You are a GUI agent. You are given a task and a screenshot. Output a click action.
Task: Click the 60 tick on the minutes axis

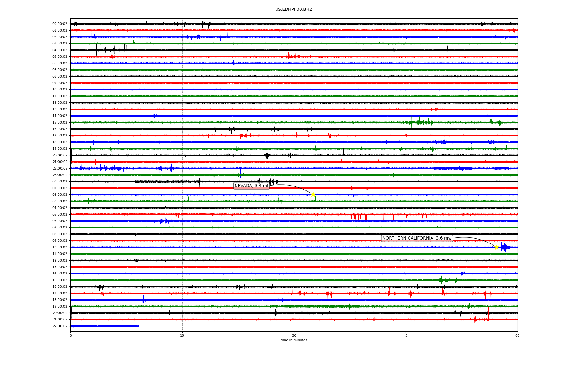click(x=517, y=335)
